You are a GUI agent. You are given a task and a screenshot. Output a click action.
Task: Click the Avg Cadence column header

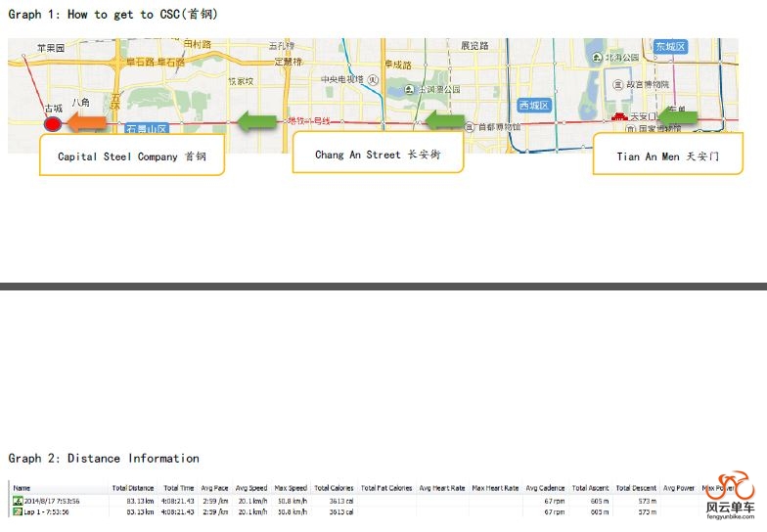[544, 488]
